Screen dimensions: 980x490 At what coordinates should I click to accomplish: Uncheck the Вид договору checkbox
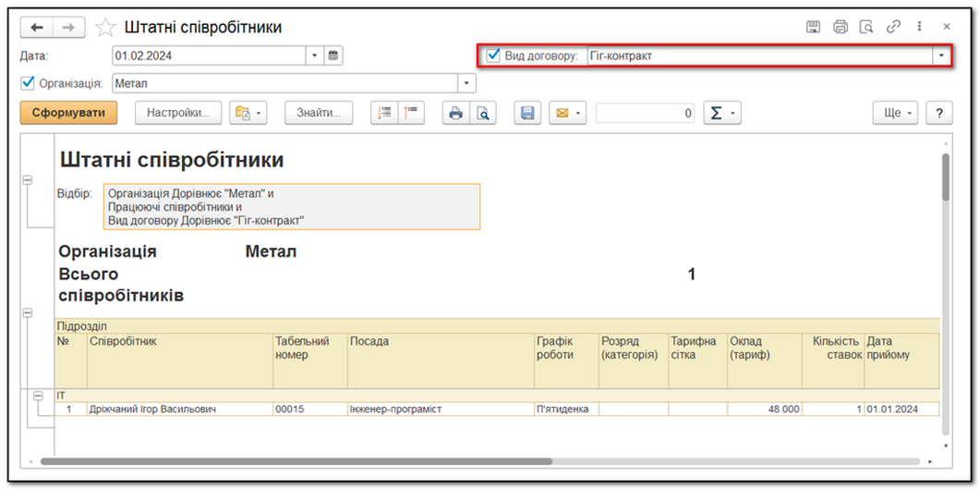tap(494, 55)
